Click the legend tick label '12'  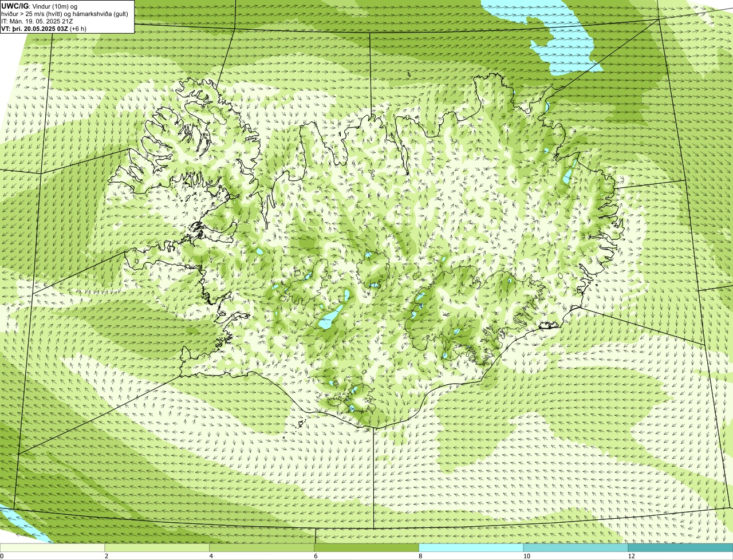pos(631,556)
